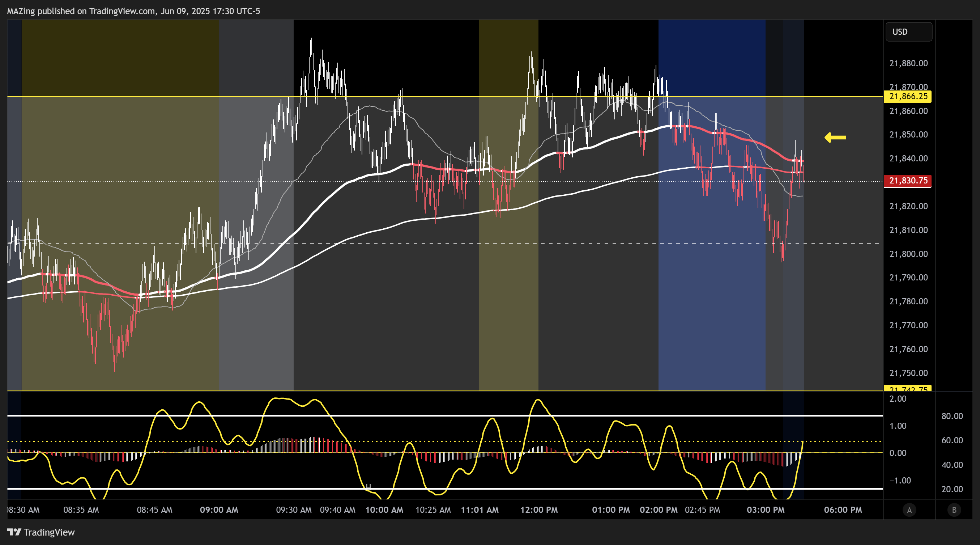The height and width of the screenshot is (545, 980).
Task: Click the 09:40 AM time label
Action: coord(337,510)
